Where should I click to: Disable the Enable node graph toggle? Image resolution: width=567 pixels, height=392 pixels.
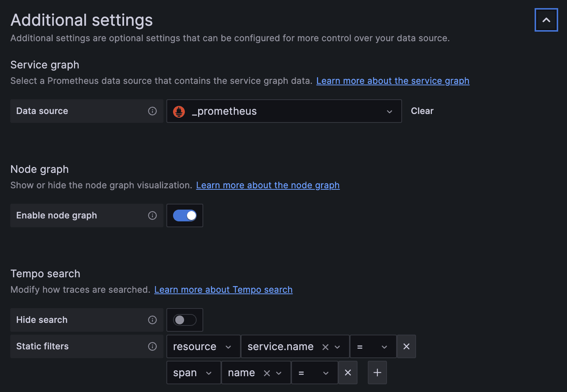point(184,215)
